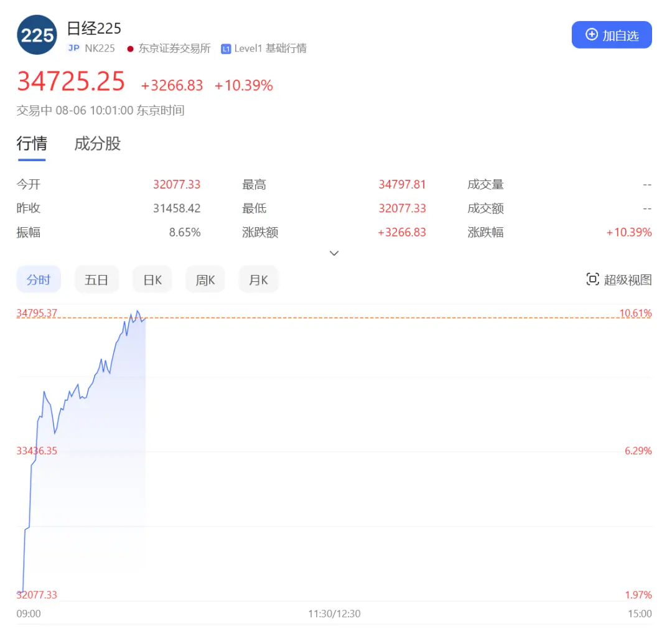Click 振幅 value 8.65%
Image resolution: width=672 pixels, height=636 pixels.
(x=185, y=232)
